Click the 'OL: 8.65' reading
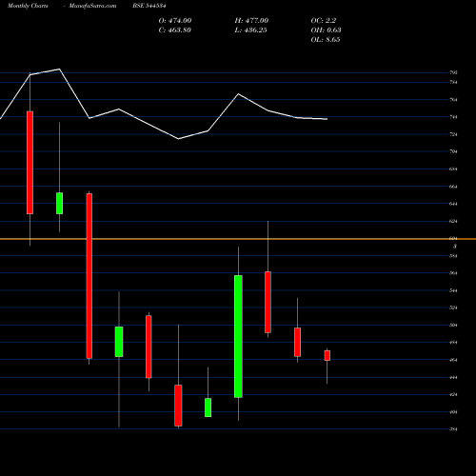The width and height of the screenshot is (476, 476). 326,40
